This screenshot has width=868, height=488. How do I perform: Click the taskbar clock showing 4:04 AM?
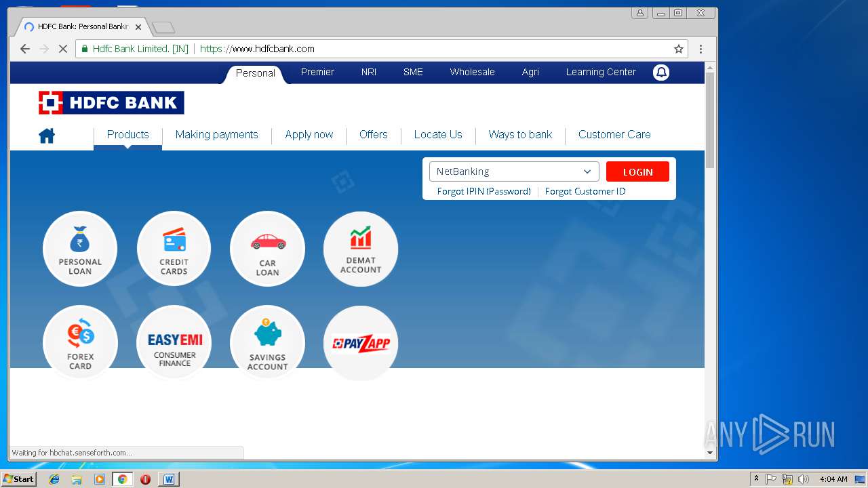833,479
